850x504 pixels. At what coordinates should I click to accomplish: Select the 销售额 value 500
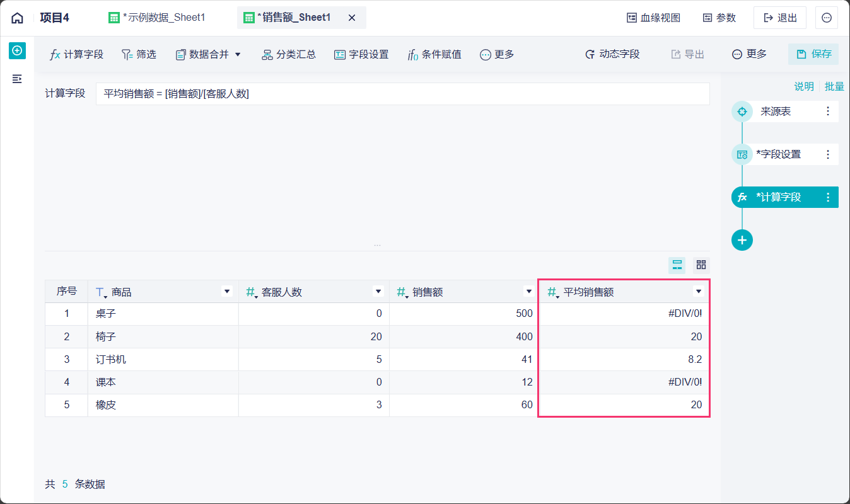463,314
